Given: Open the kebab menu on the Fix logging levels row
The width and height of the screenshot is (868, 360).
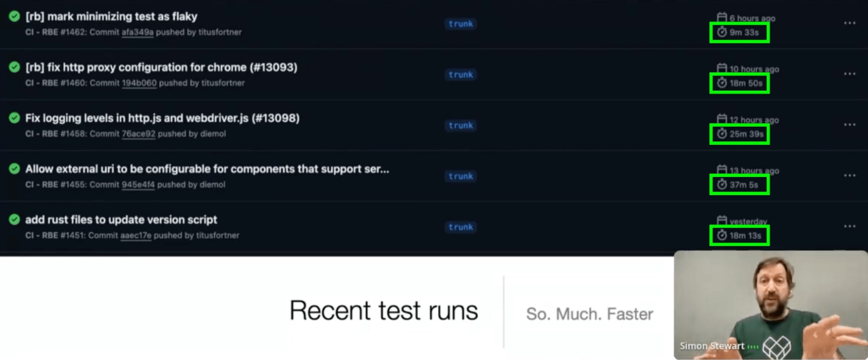Looking at the screenshot, I should click(850, 125).
